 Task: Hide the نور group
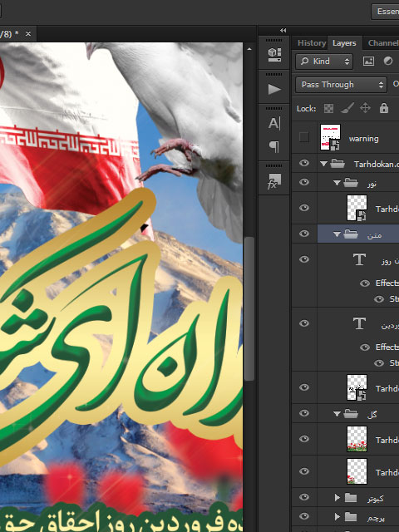[x=304, y=182]
